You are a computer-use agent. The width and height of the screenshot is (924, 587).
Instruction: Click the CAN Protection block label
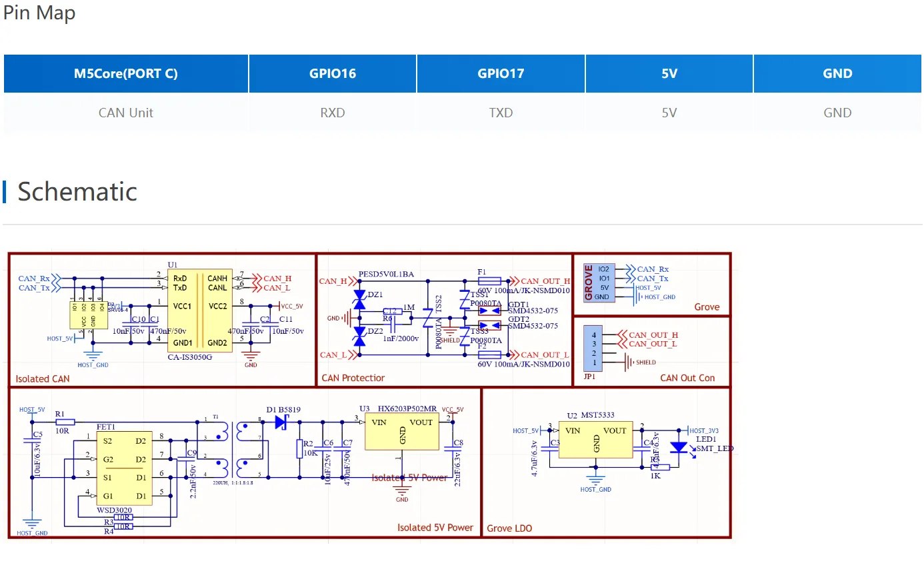[353, 378]
